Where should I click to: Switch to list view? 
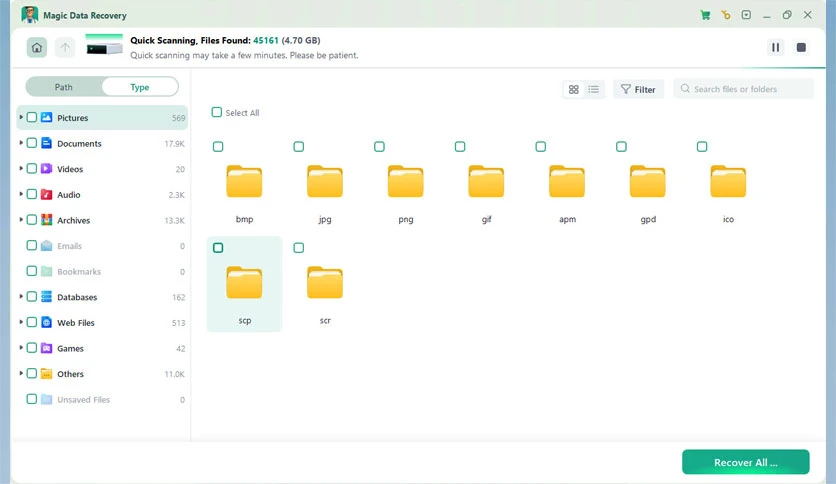pos(593,90)
